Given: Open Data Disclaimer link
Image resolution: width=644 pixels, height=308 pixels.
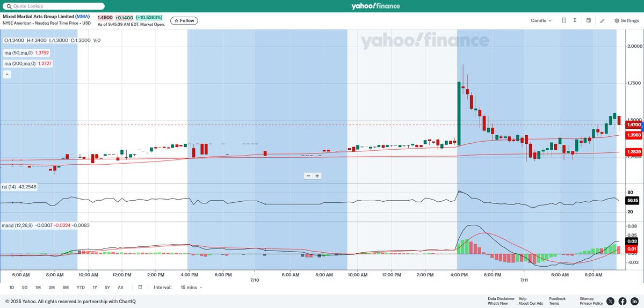Looking at the screenshot, I should pyautogui.click(x=501, y=298).
